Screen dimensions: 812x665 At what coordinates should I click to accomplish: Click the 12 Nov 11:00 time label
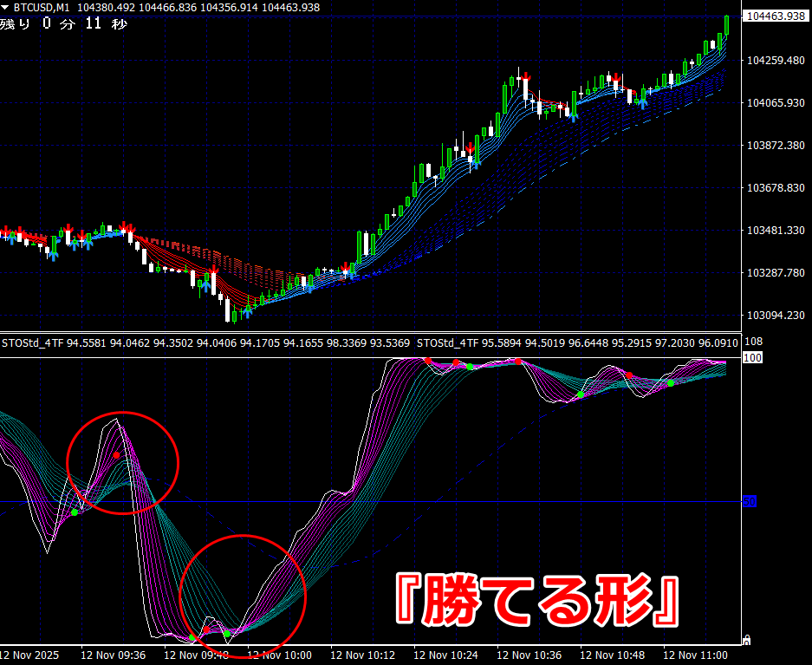pos(696,655)
